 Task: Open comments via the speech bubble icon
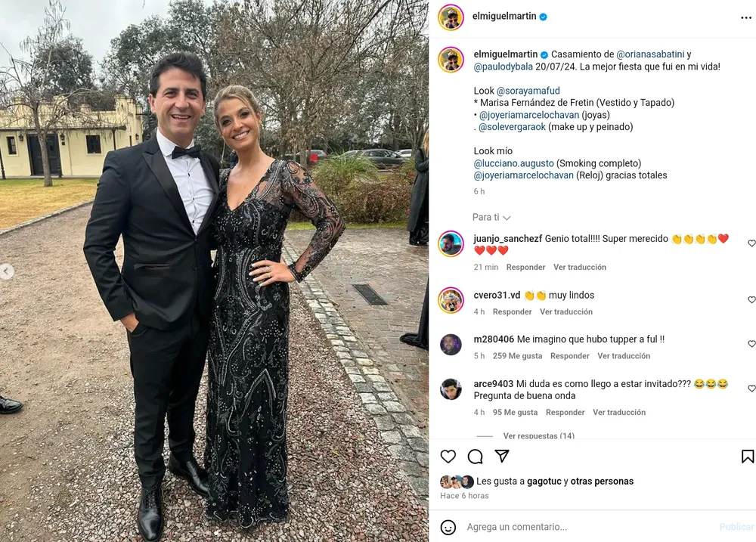pos(475,456)
